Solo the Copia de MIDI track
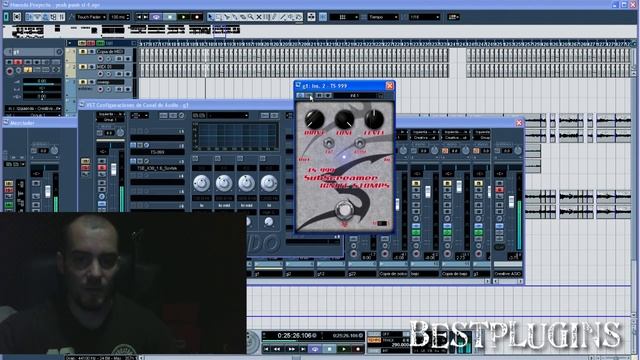Screen dimensions: 640x360 91,52
